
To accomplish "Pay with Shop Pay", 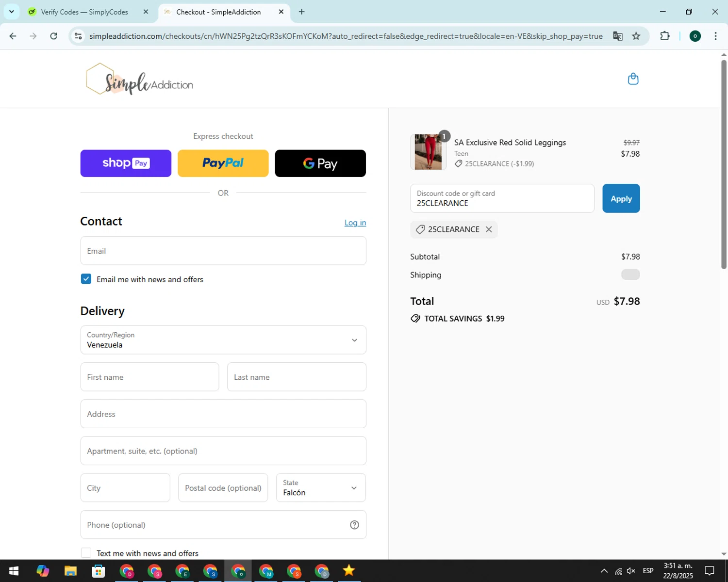I will coord(126,163).
